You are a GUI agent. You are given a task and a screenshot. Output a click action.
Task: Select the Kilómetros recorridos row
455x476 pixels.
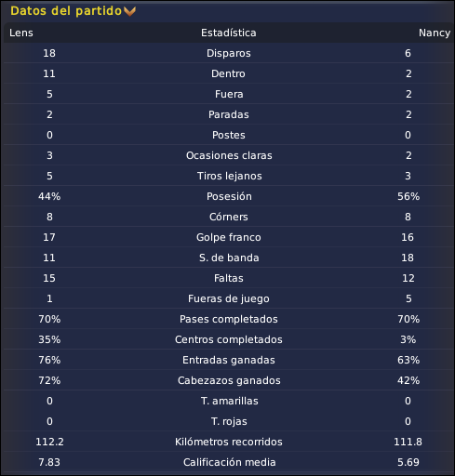pos(229,442)
